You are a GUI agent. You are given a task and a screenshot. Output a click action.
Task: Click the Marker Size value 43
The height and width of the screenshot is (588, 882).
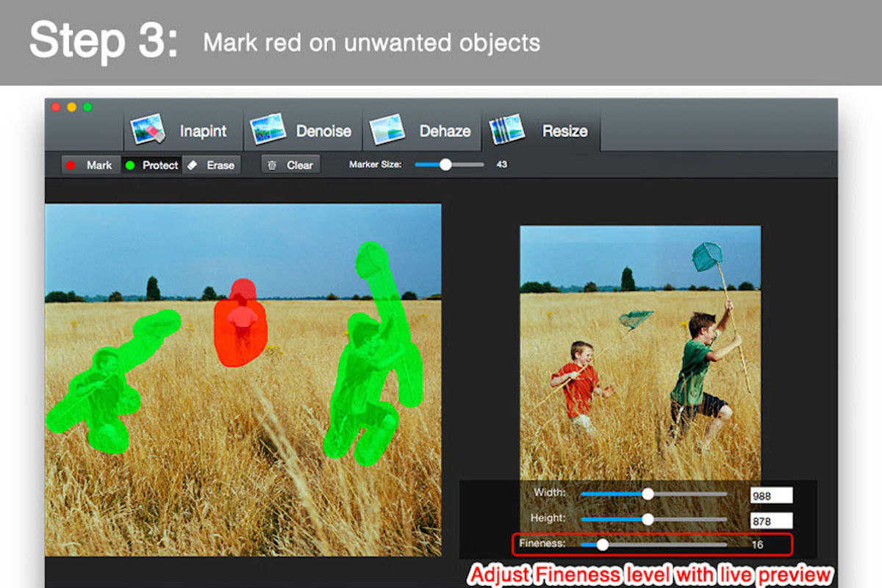pyautogui.click(x=502, y=165)
